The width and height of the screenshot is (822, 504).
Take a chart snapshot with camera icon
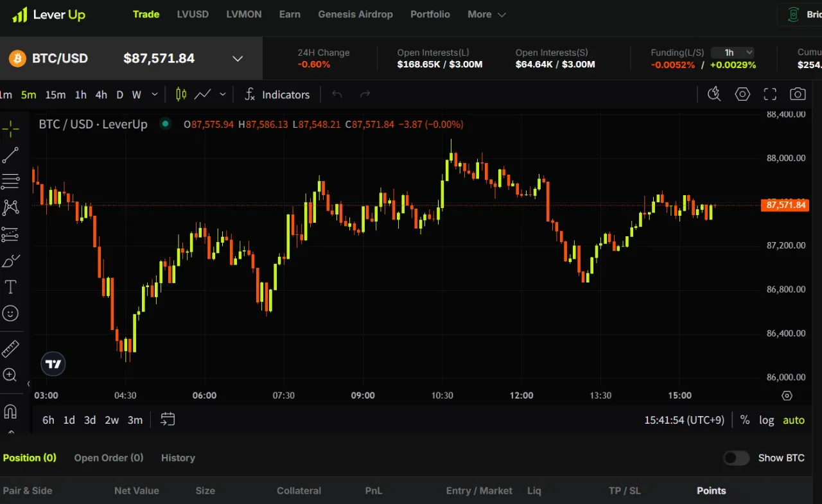pos(798,94)
